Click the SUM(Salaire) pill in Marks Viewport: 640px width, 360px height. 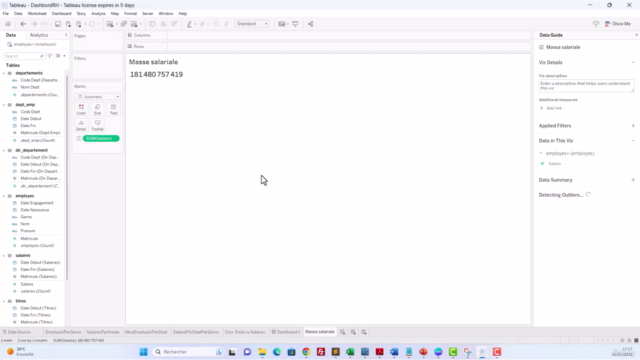(101, 138)
